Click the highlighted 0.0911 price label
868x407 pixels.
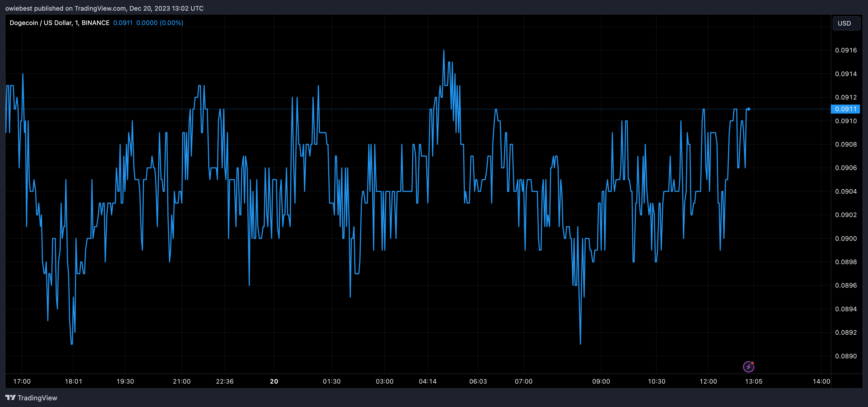point(845,109)
